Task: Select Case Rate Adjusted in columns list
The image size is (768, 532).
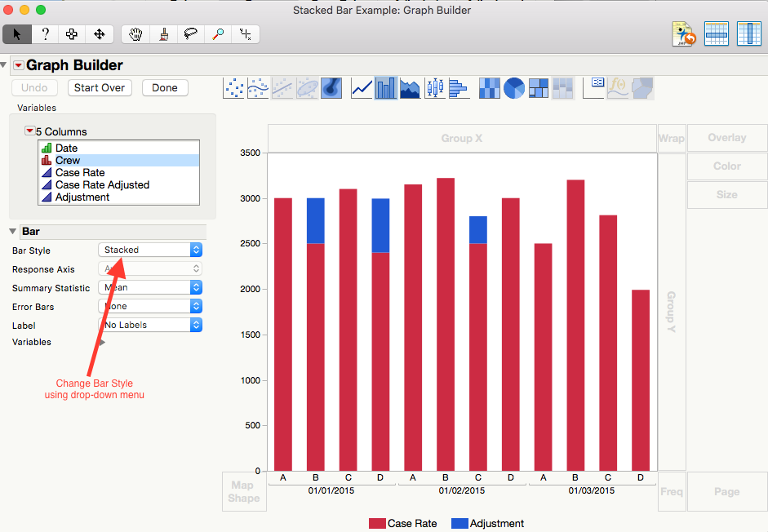Action: click(102, 184)
